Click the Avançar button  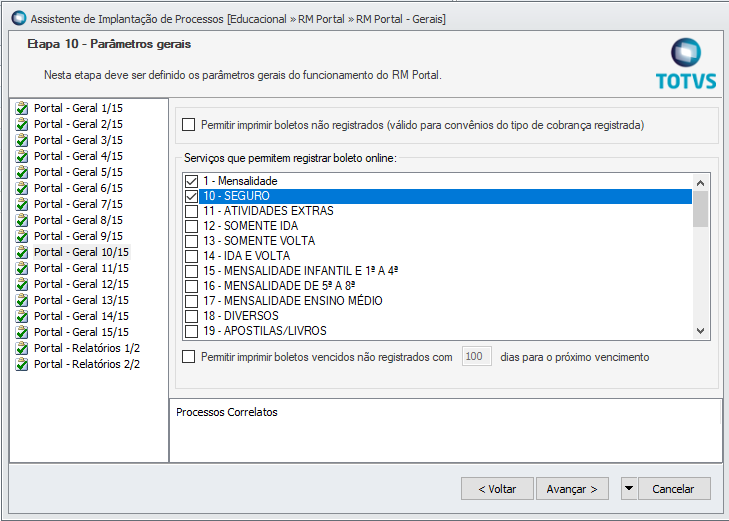click(x=572, y=488)
